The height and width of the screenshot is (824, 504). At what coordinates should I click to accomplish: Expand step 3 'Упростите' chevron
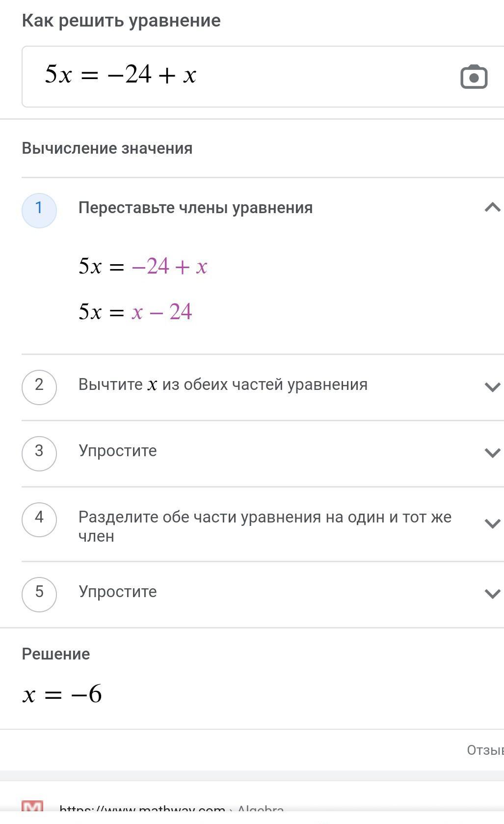coord(492,453)
